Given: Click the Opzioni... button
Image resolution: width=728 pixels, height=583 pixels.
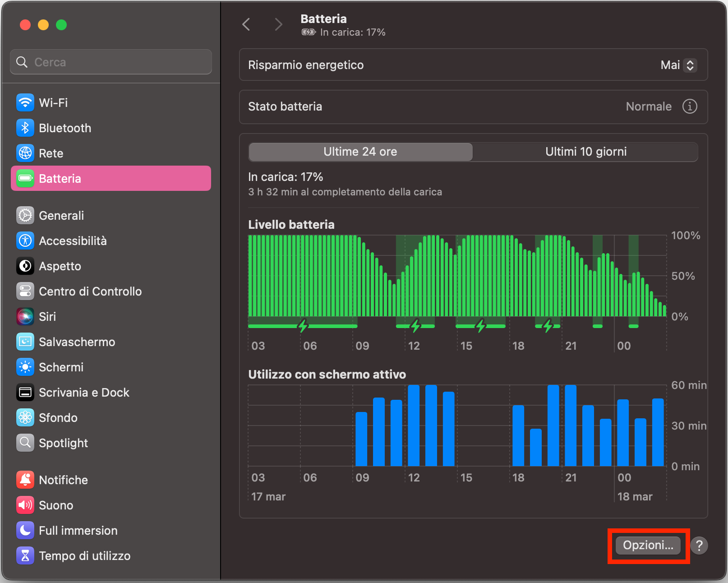Looking at the screenshot, I should pos(648,546).
